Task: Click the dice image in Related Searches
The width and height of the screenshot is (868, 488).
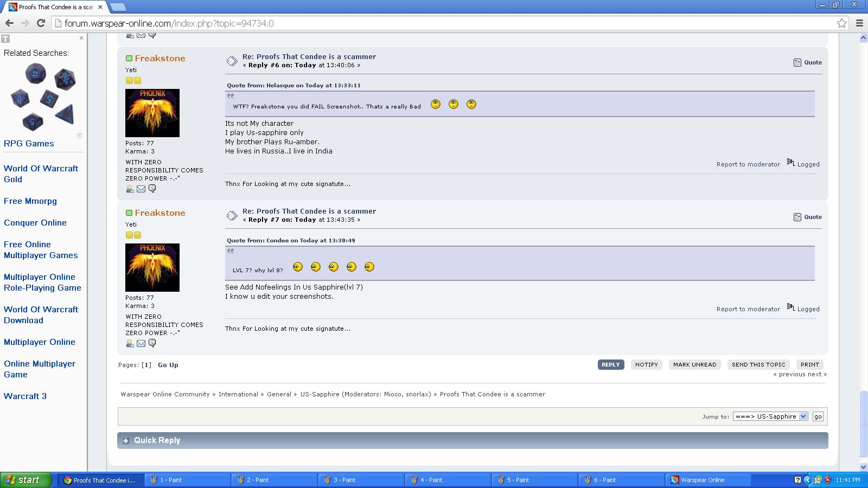Action: (x=43, y=96)
